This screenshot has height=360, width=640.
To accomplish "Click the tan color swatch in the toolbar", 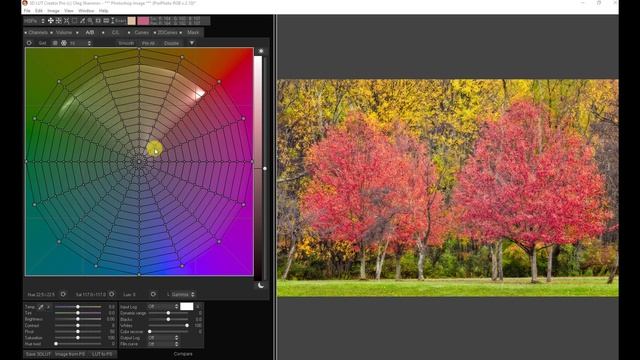I will [131, 20].
